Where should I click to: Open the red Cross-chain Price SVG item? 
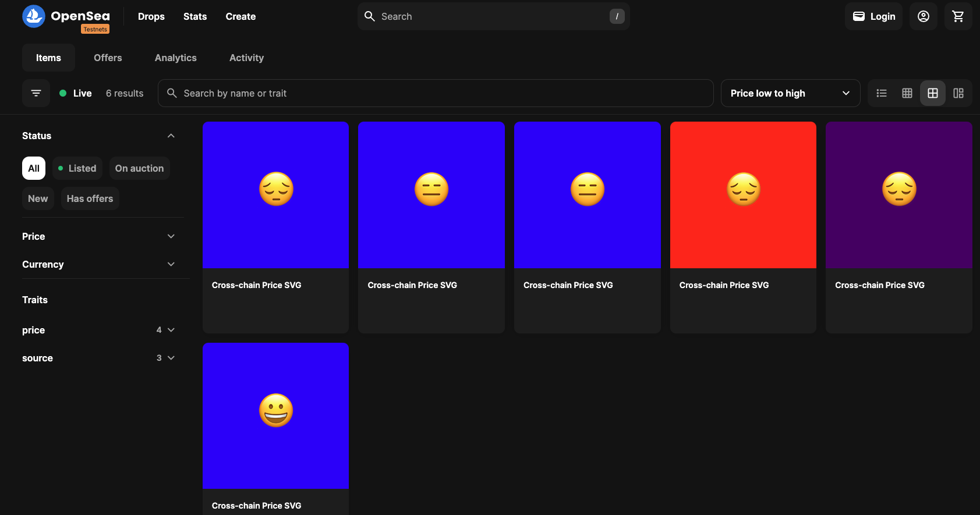(743, 195)
